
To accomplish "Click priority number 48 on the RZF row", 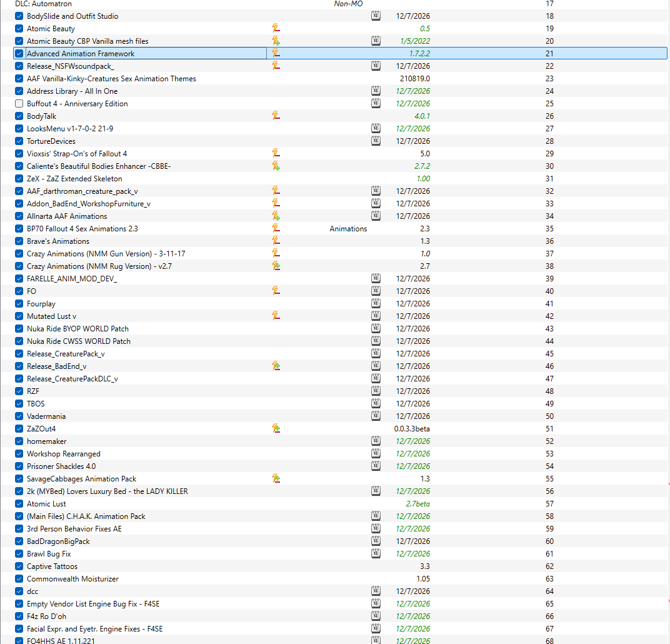I will tap(549, 391).
